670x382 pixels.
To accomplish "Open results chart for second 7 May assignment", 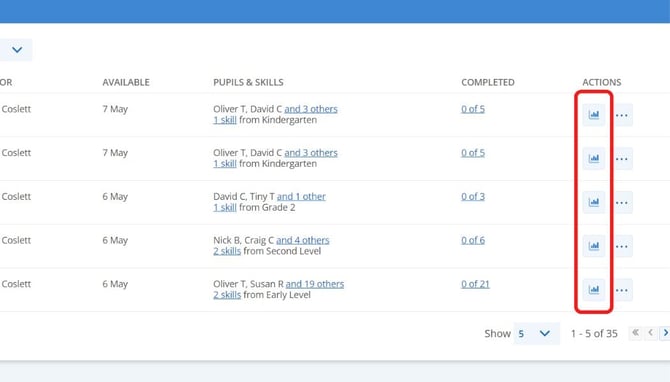I will coord(594,159).
